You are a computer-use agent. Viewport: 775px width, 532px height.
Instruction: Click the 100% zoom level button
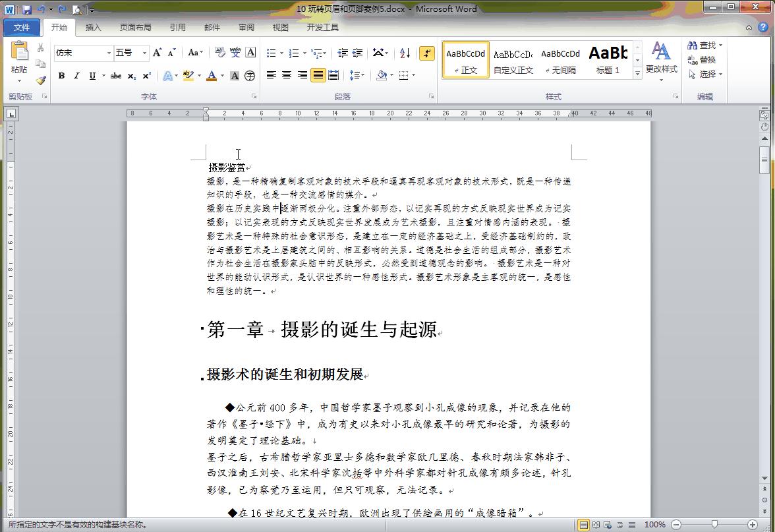click(654, 525)
